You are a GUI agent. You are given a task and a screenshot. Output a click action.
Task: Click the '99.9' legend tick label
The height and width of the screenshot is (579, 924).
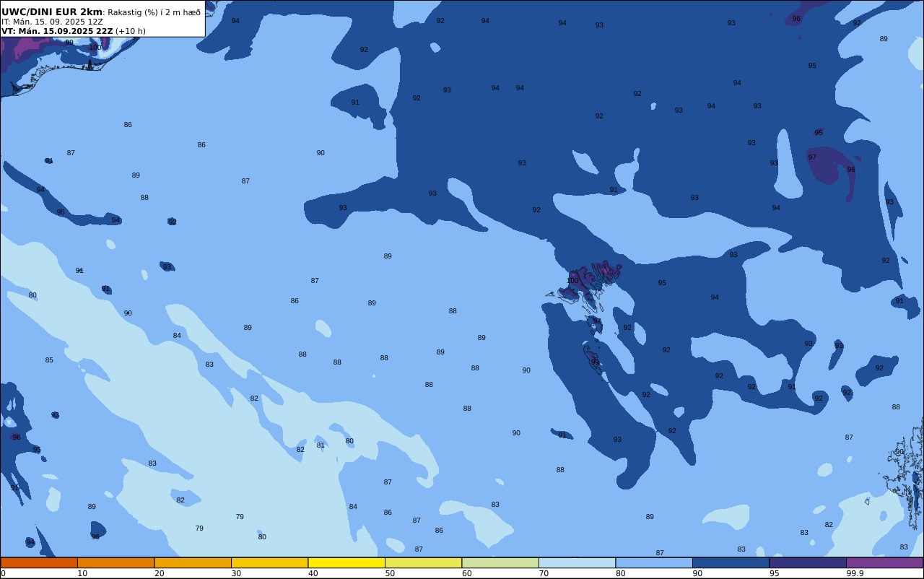coord(855,573)
